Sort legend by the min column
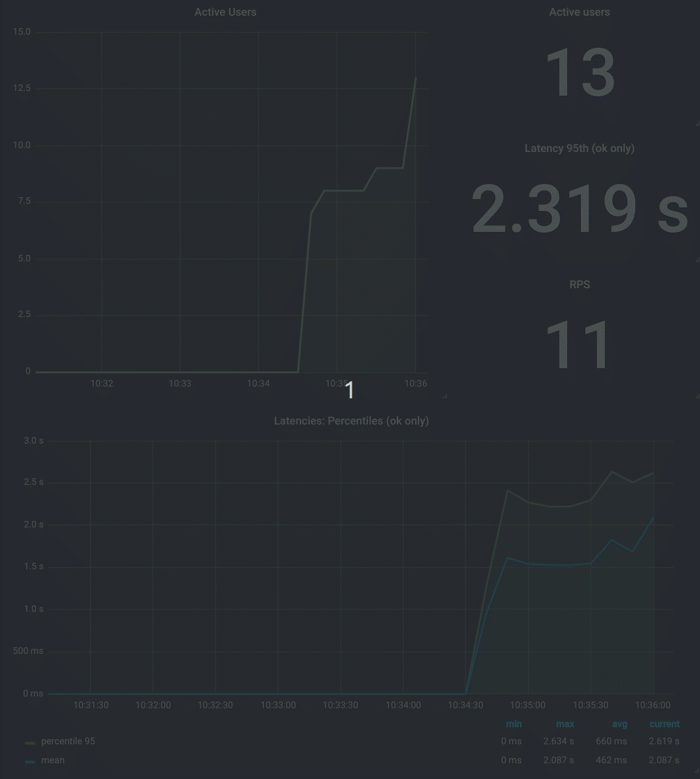 514,724
